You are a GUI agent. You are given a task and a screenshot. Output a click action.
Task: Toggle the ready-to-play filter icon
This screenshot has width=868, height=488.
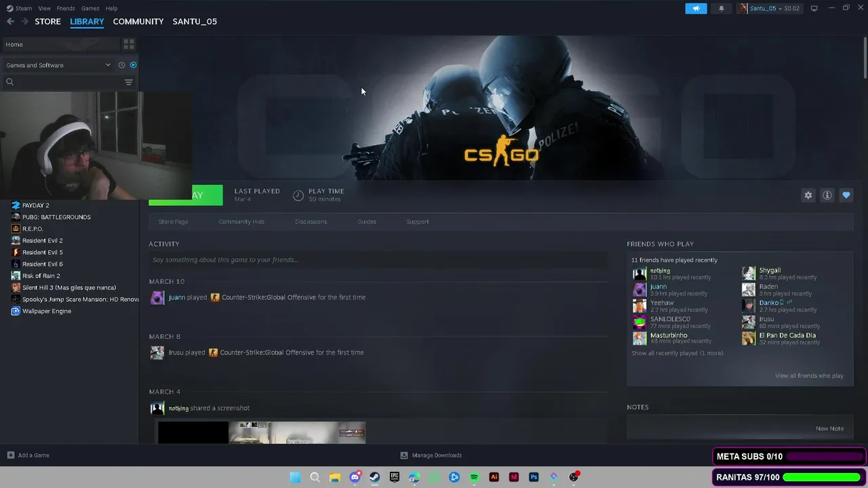(133, 65)
